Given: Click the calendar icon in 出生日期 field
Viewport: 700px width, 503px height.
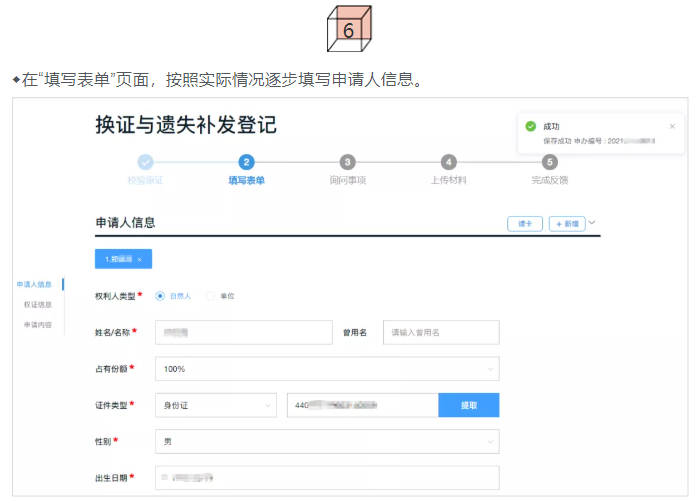Looking at the screenshot, I should click(165, 478).
